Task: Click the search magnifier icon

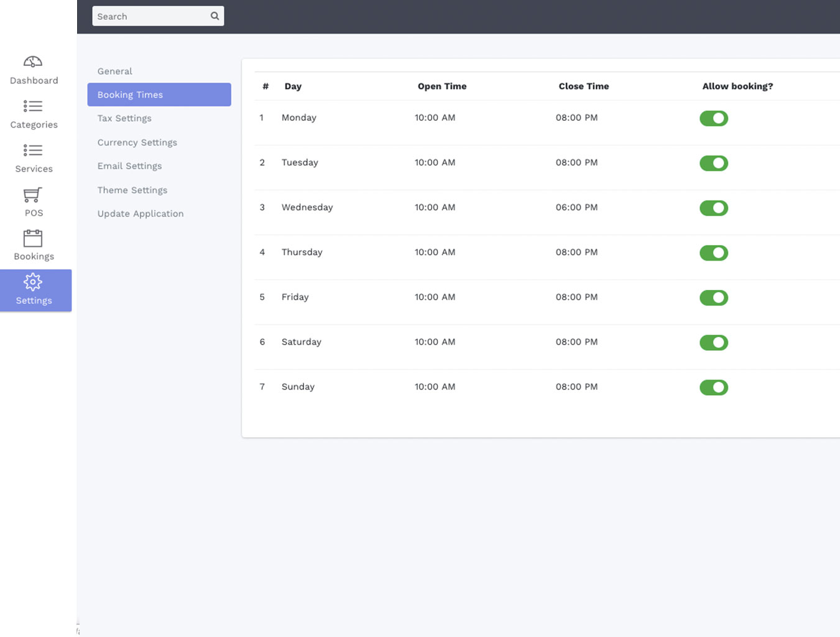Action: (x=215, y=16)
